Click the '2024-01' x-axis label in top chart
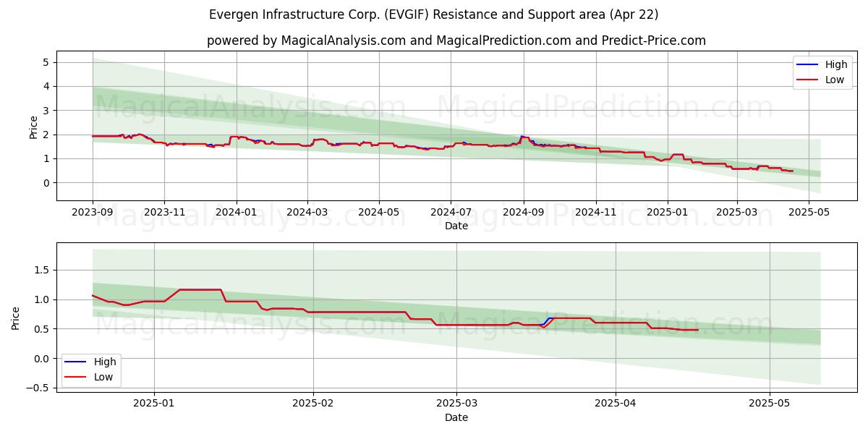 click(x=237, y=213)
